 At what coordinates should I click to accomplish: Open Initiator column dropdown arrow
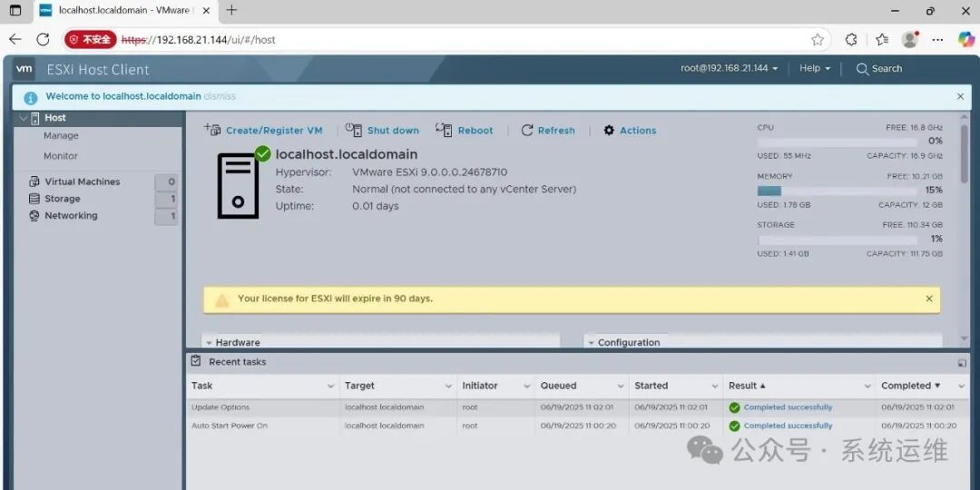coord(527,387)
